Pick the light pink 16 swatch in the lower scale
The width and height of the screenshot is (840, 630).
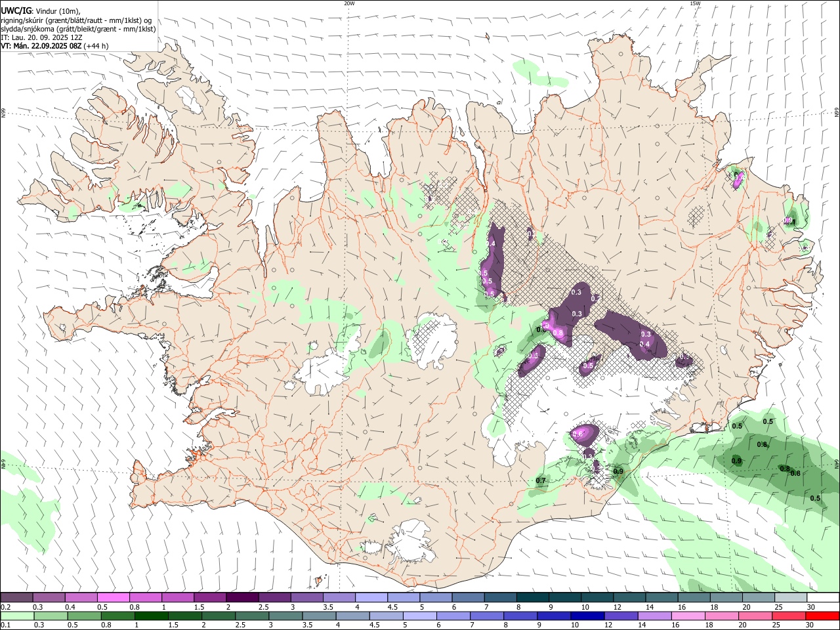(x=688, y=616)
